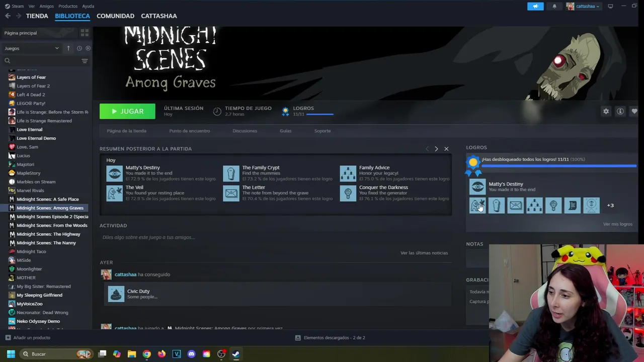Click Añadir un producto
The image size is (644, 362).
28,338
